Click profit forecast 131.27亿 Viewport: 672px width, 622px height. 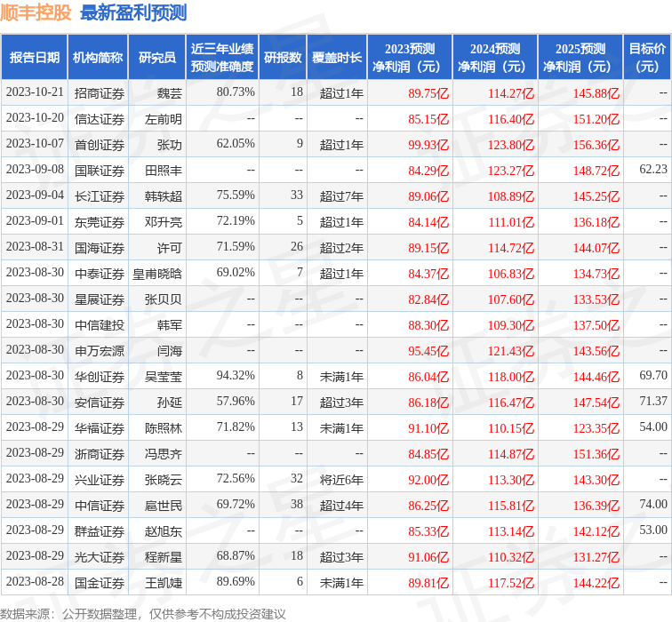click(596, 557)
